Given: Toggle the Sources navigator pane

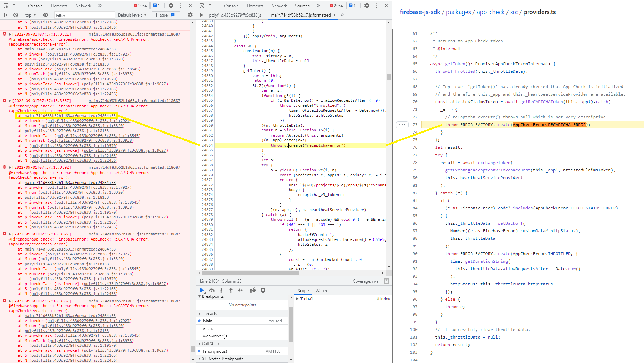Looking at the screenshot, I should [202, 15].
